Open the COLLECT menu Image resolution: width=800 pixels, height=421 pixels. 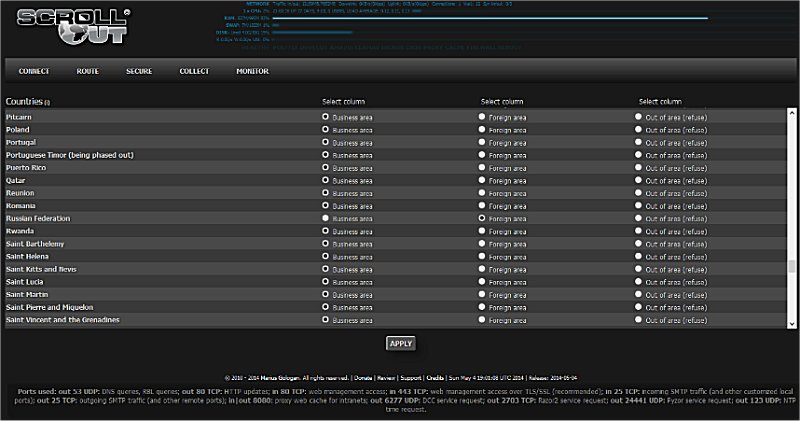tap(194, 72)
